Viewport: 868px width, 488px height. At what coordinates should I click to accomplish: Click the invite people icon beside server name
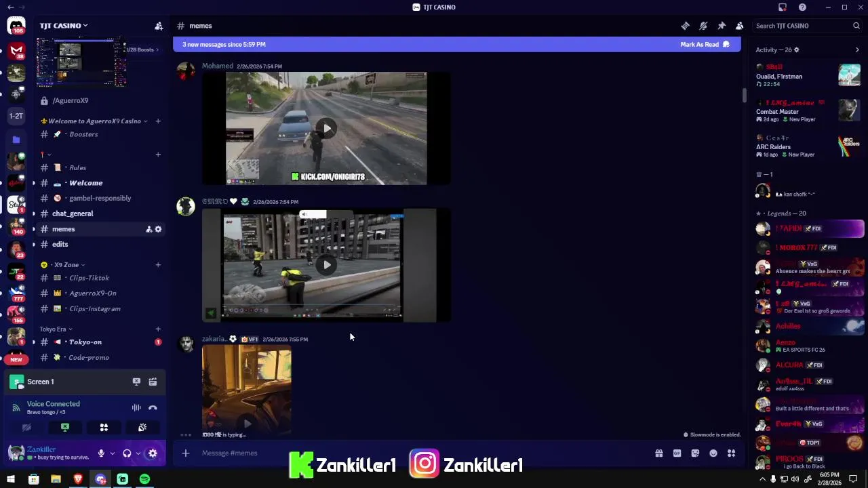point(159,26)
